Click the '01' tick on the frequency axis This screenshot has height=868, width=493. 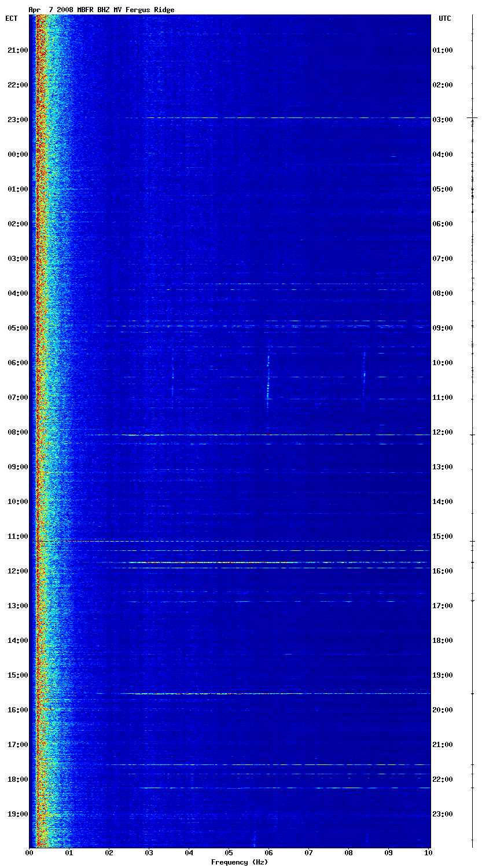coord(69,853)
